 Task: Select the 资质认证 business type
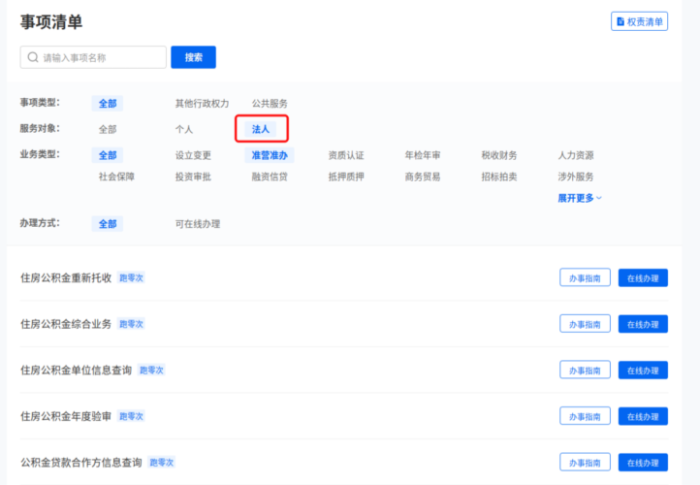(x=346, y=155)
